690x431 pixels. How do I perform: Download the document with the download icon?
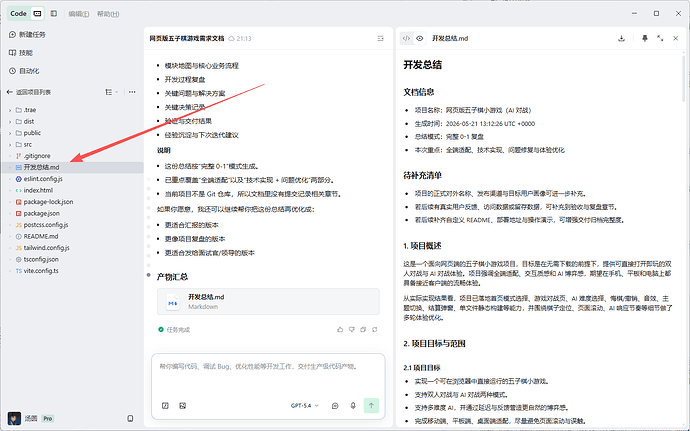coord(621,38)
